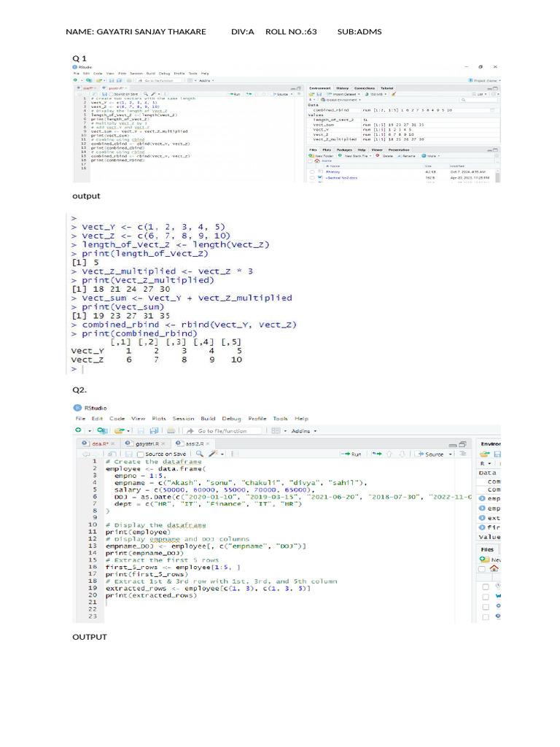
Task: Open the Session menu in lower RStudio
Action: coord(183,419)
